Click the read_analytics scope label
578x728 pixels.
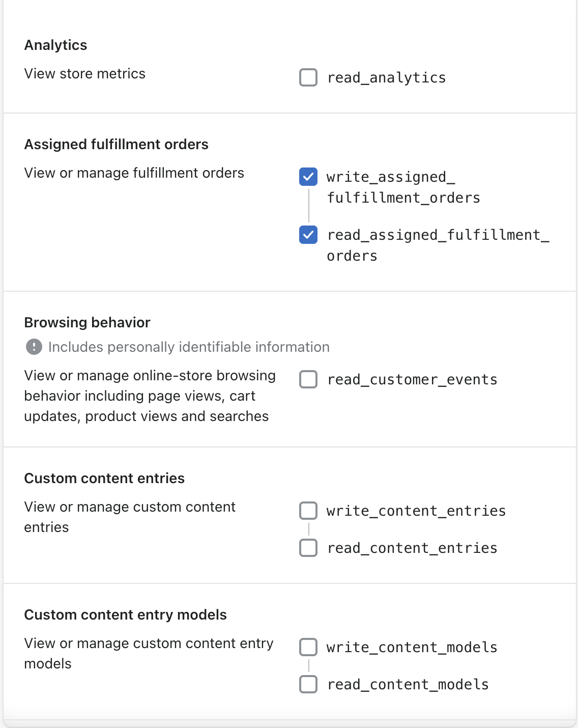pos(386,77)
